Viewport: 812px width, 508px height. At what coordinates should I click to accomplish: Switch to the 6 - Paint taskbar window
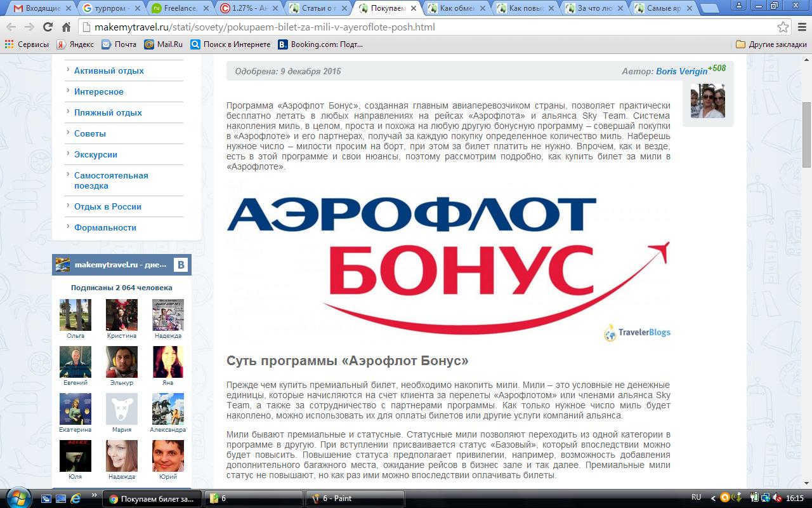point(355,498)
